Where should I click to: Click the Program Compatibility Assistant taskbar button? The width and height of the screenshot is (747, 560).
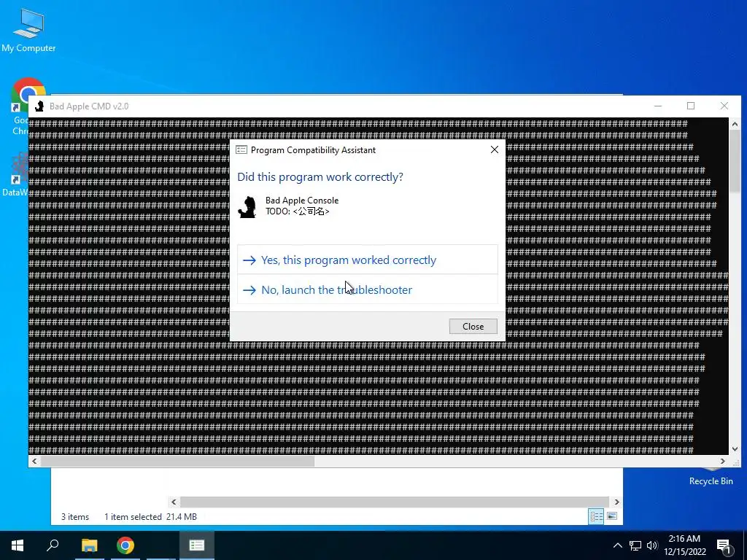(197, 545)
